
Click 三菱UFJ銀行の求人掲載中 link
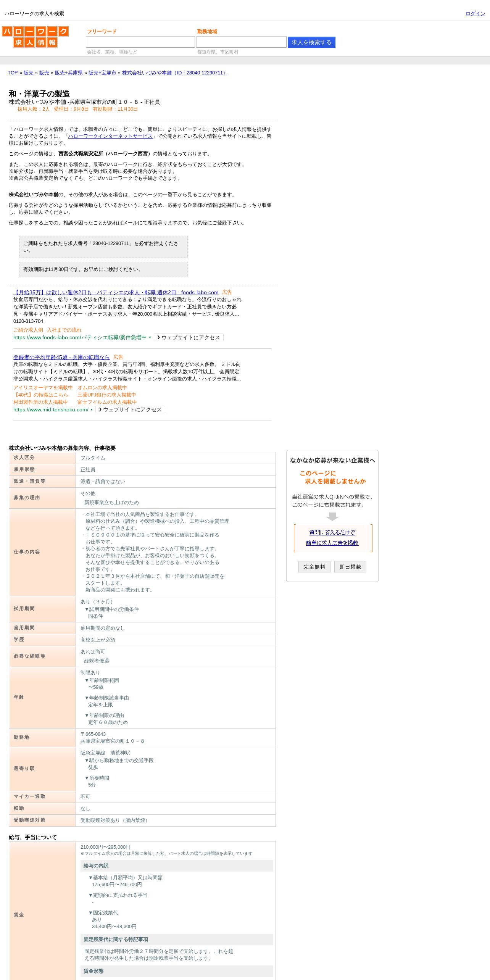point(106,395)
